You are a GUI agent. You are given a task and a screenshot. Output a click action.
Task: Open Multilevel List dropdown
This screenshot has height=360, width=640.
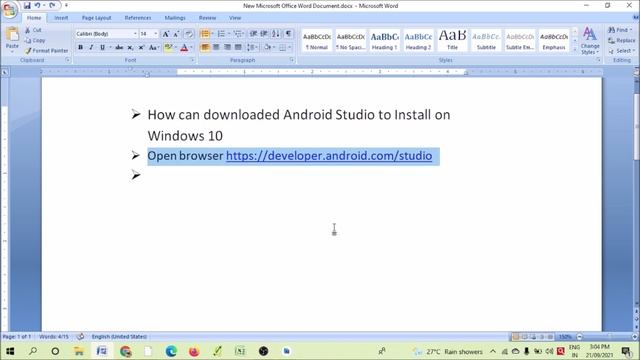tap(244, 34)
